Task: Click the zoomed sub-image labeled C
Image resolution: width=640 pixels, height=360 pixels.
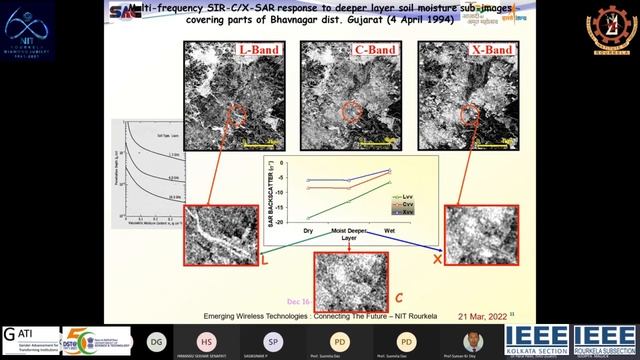Action: pos(351,282)
